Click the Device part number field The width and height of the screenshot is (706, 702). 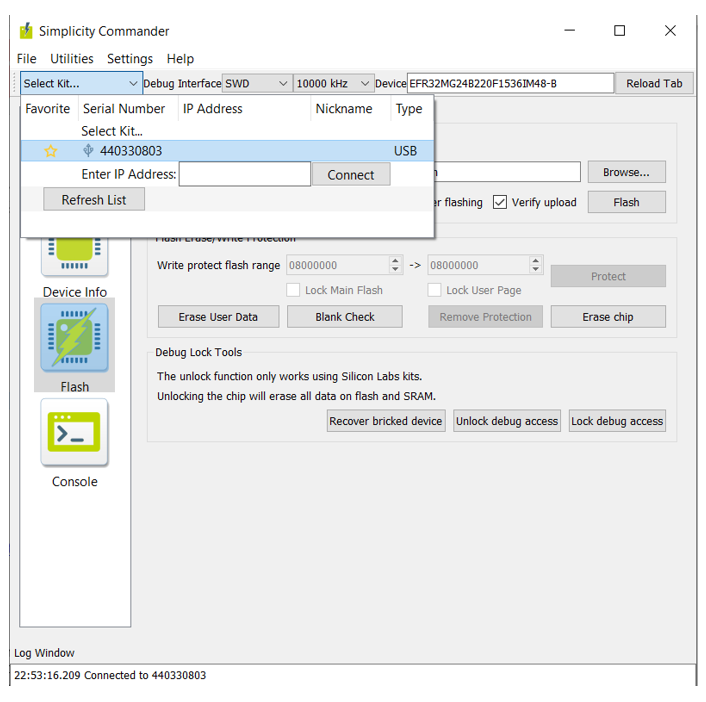click(x=509, y=84)
